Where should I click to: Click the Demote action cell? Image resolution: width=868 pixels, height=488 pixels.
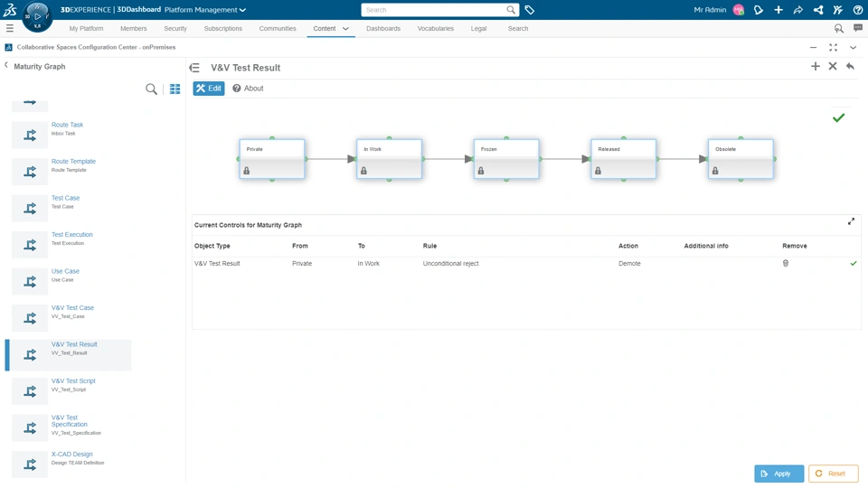(629, 263)
